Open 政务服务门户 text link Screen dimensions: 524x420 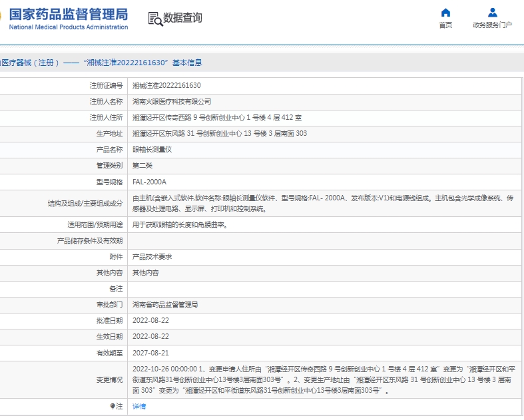492,25
